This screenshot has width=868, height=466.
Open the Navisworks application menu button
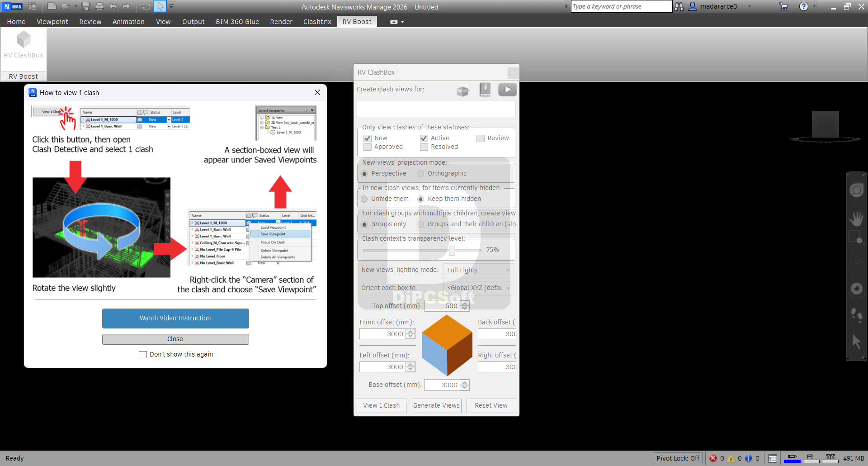pos(13,6)
